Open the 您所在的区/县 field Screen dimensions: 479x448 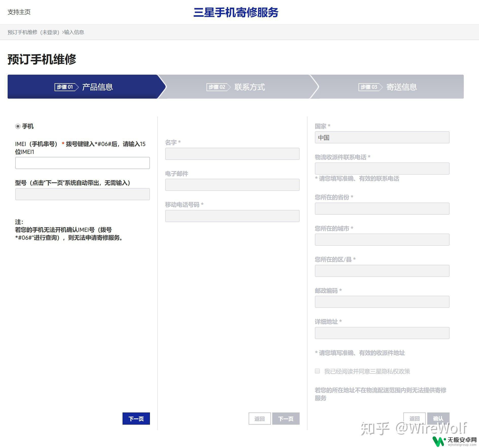pos(382,271)
